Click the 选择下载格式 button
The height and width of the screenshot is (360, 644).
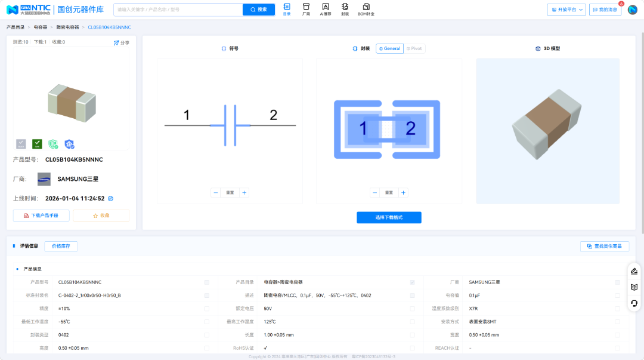(x=389, y=218)
